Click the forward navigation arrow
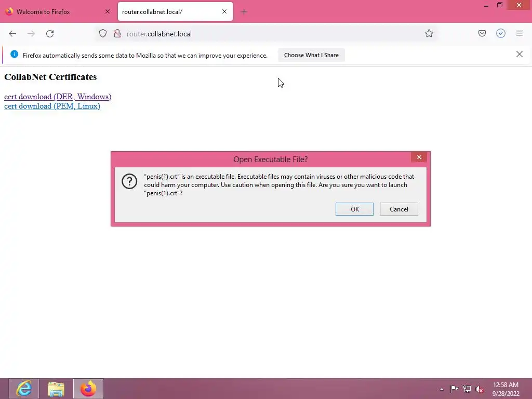 (x=31, y=34)
